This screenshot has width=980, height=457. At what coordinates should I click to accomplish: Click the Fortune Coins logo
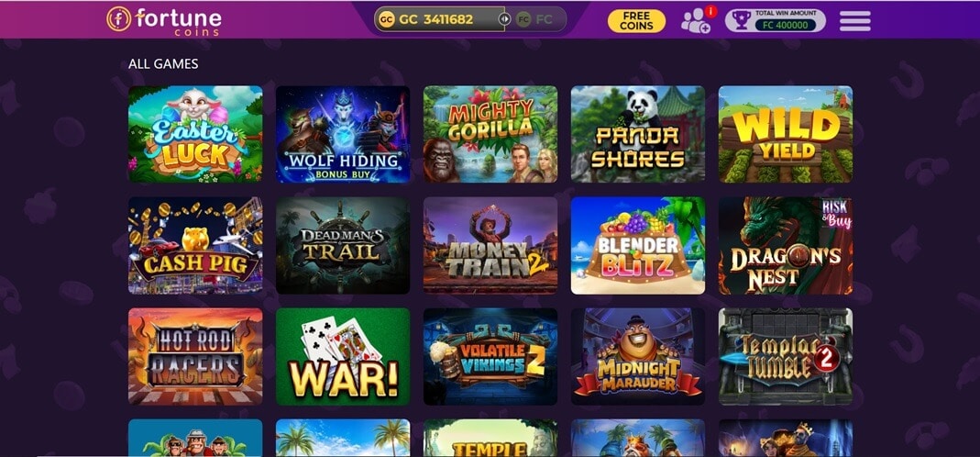point(164,19)
